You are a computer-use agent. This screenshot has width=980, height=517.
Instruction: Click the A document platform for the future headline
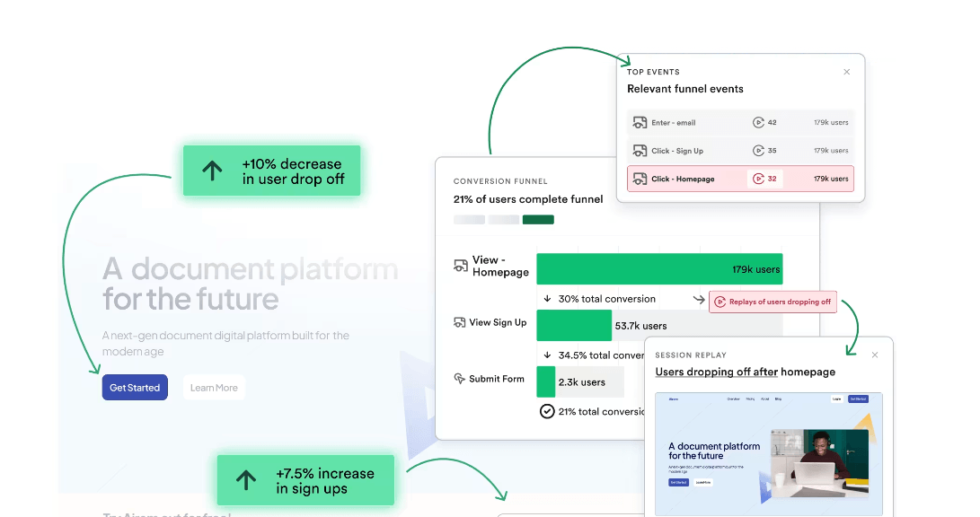tap(250, 284)
